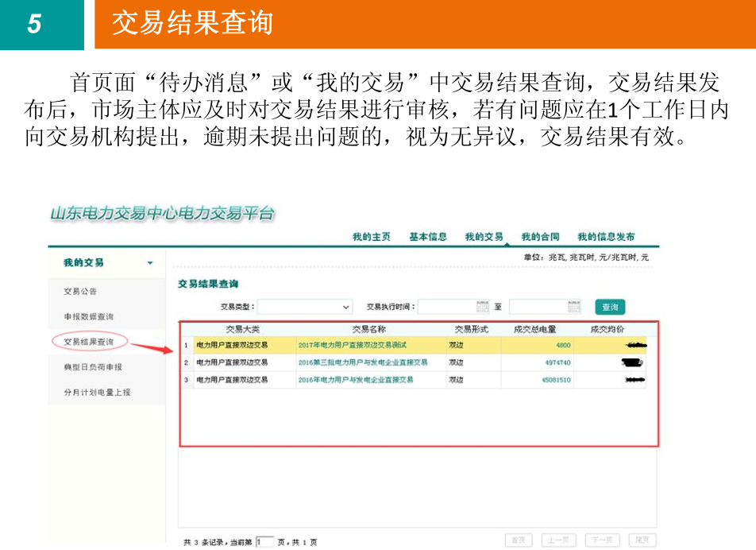Click the current page number input field
Image resolution: width=756 pixels, height=550 pixels.
click(x=264, y=541)
